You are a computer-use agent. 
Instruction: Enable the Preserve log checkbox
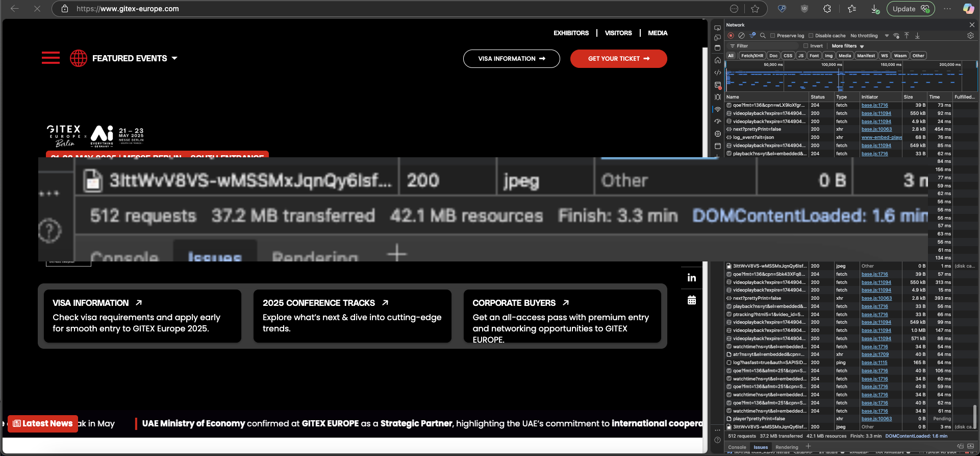coord(773,36)
